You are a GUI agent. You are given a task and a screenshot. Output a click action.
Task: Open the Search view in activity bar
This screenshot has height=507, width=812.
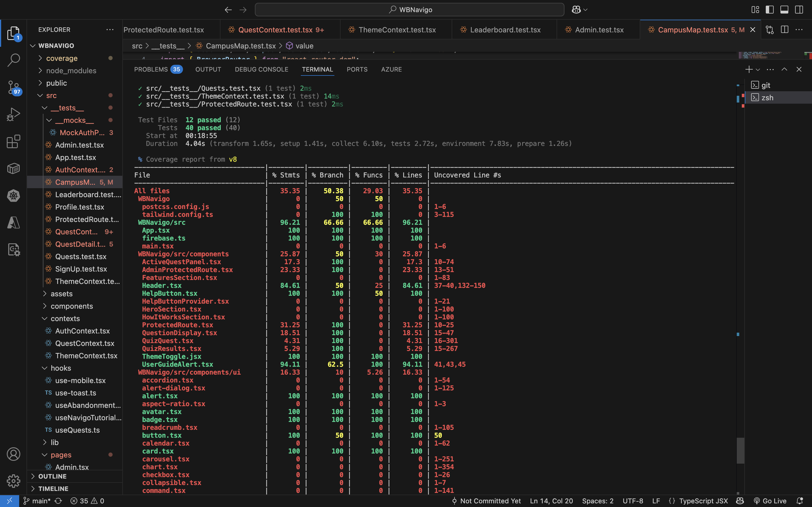click(x=14, y=60)
